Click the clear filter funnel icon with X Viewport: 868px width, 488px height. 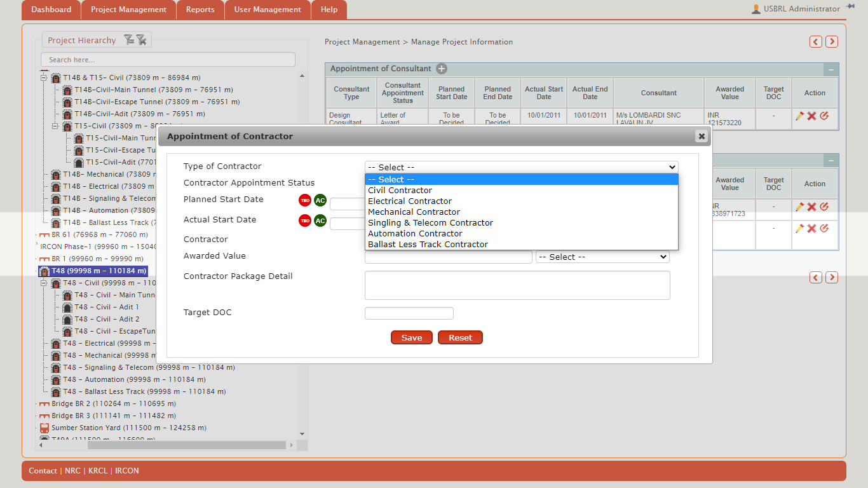pos(142,40)
